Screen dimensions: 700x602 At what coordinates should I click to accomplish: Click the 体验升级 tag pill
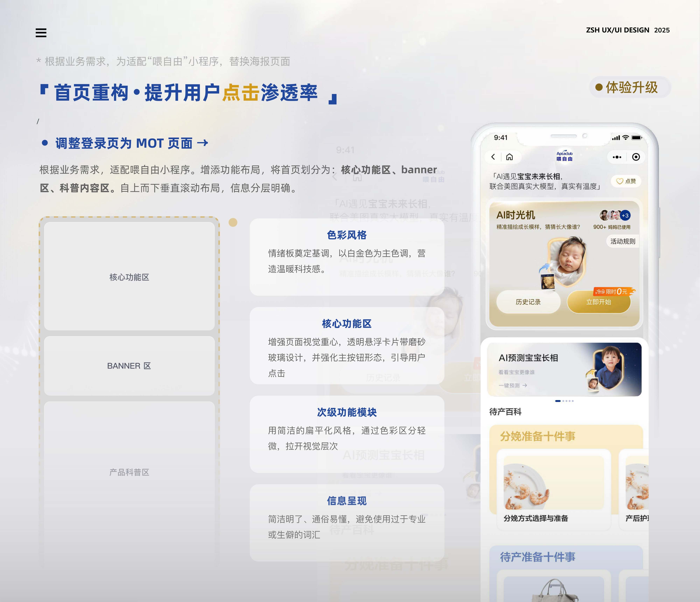(x=630, y=87)
